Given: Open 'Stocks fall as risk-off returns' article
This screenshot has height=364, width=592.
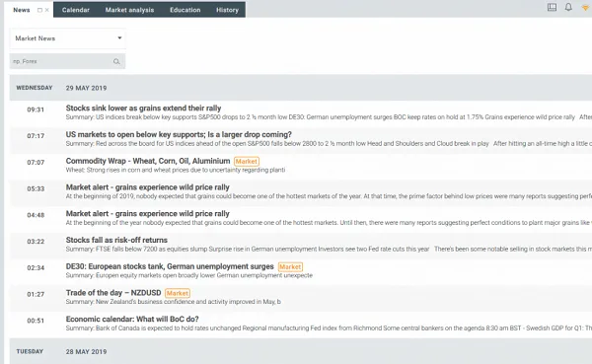Looking at the screenshot, I should click(x=116, y=240).
